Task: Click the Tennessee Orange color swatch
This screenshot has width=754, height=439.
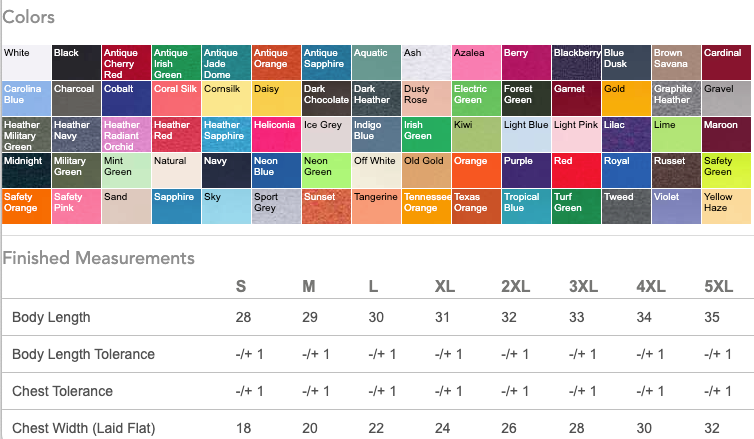Action: pos(426,206)
